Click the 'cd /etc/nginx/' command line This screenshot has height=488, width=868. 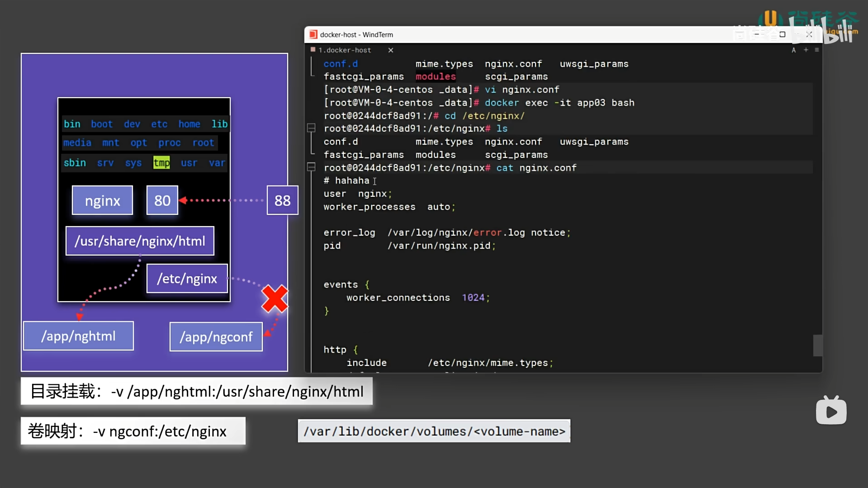point(484,116)
